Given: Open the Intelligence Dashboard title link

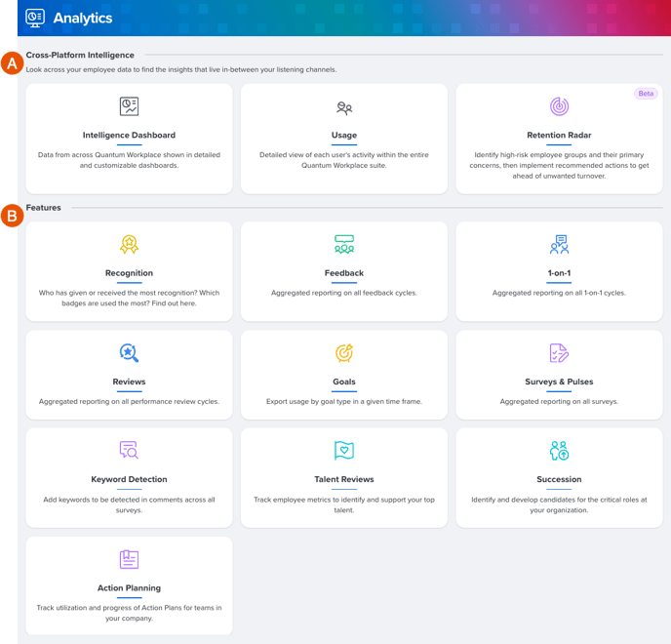Looking at the screenshot, I should pyautogui.click(x=129, y=135).
